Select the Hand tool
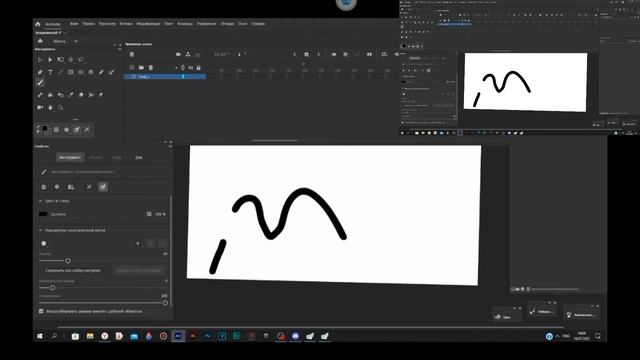Screen dimensions: 640x360 tap(50, 108)
